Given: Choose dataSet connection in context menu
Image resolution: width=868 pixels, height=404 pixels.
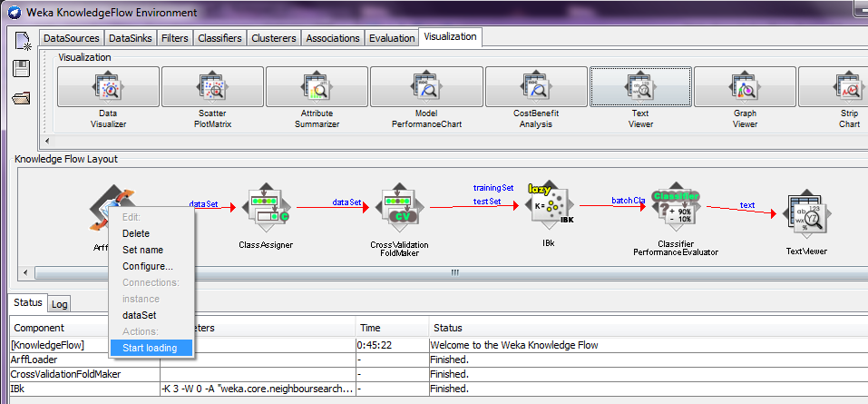Looking at the screenshot, I should [x=140, y=315].
